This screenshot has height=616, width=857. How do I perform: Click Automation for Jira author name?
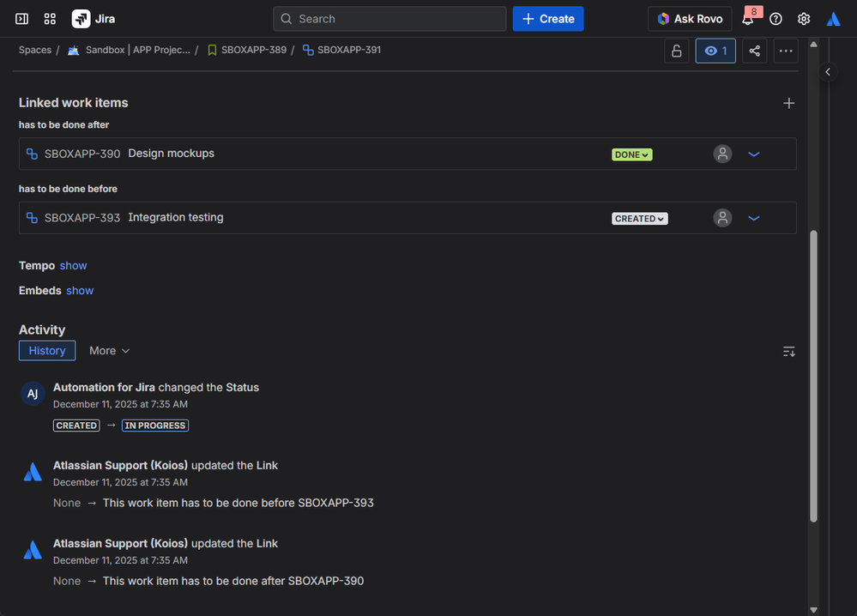pyautogui.click(x=104, y=388)
